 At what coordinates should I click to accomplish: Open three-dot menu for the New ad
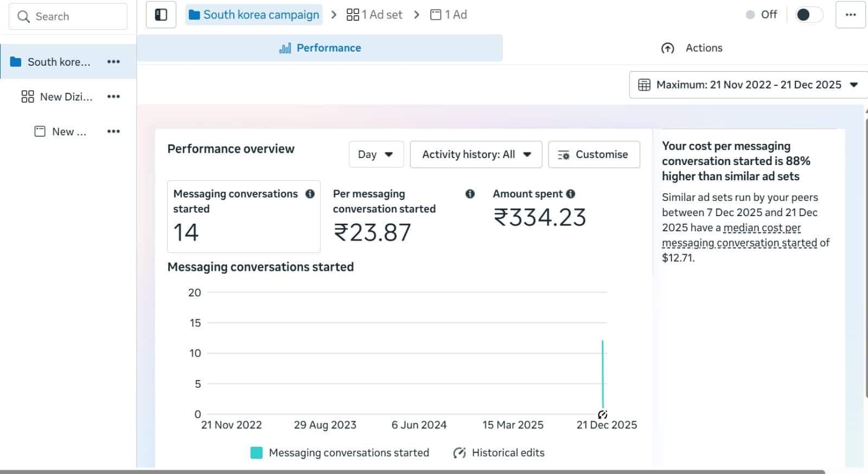click(x=113, y=131)
